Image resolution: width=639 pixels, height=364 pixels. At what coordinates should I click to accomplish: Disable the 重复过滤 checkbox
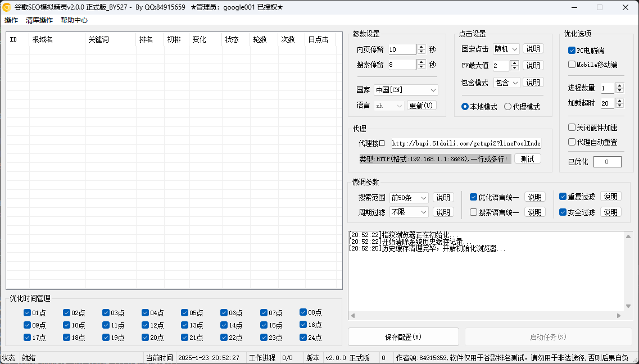562,197
